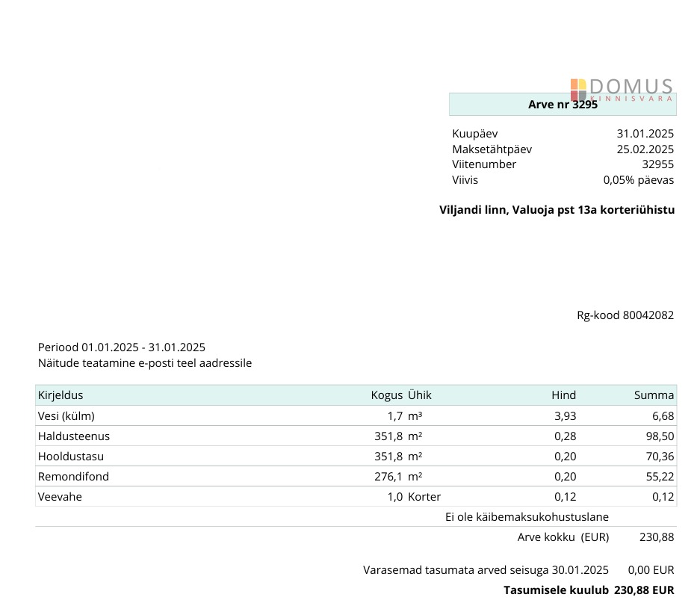Screen dimensions: 700x609
Task: Click the Valuoja pst 13a korteriühistu heading
Action: tap(557, 210)
